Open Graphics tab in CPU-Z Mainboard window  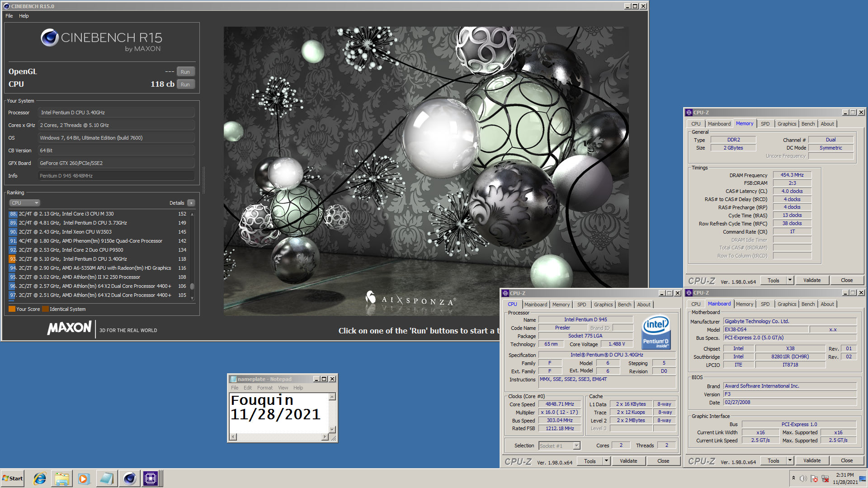(x=787, y=304)
